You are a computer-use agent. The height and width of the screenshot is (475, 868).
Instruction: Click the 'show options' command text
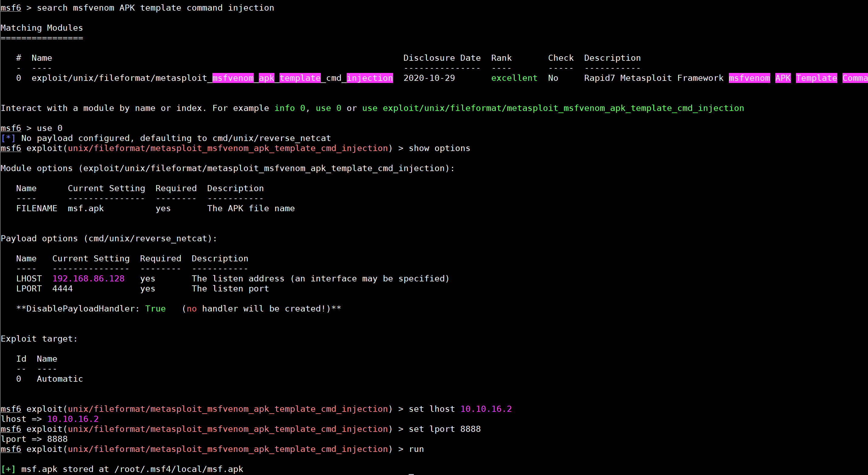click(439, 148)
